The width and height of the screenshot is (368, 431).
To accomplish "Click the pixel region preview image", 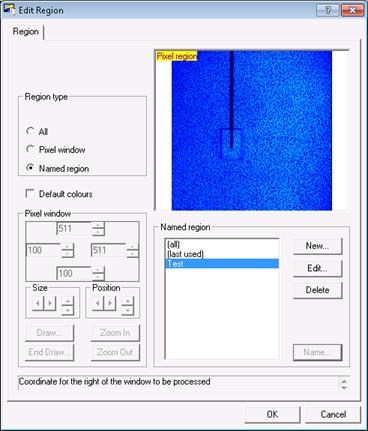I will (252, 130).
